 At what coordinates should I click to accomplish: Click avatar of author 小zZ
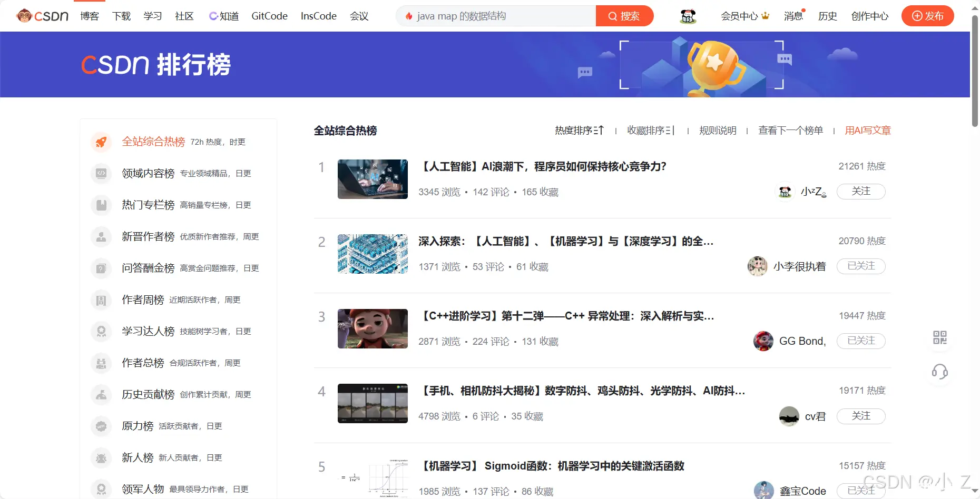click(x=785, y=192)
